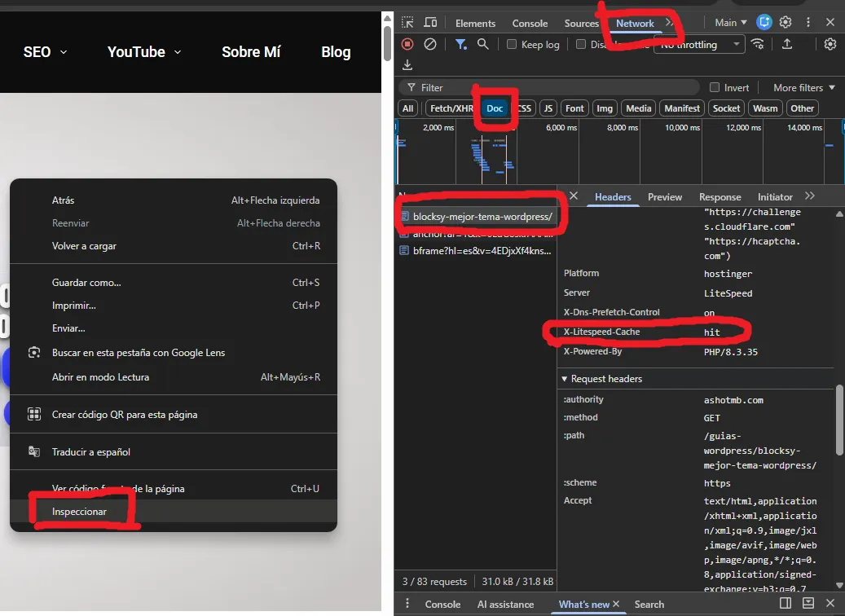Screen dimensions: 845x616
Task: Click the webpage vertical scrollbar thumb
Action: [387, 42]
